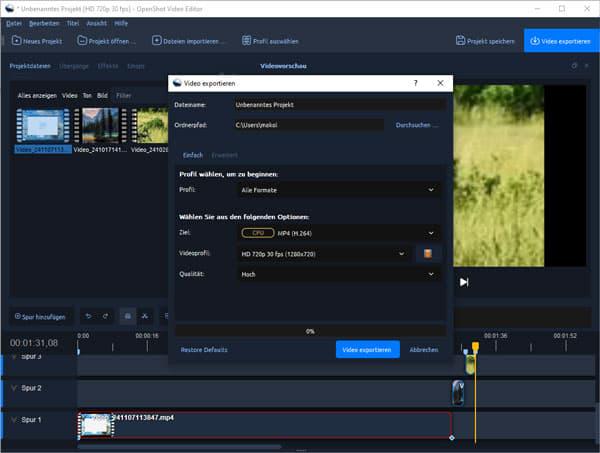Image resolution: width=600 pixels, height=453 pixels.
Task: Click the orange icon beside Videoprofil
Action: (x=428, y=253)
